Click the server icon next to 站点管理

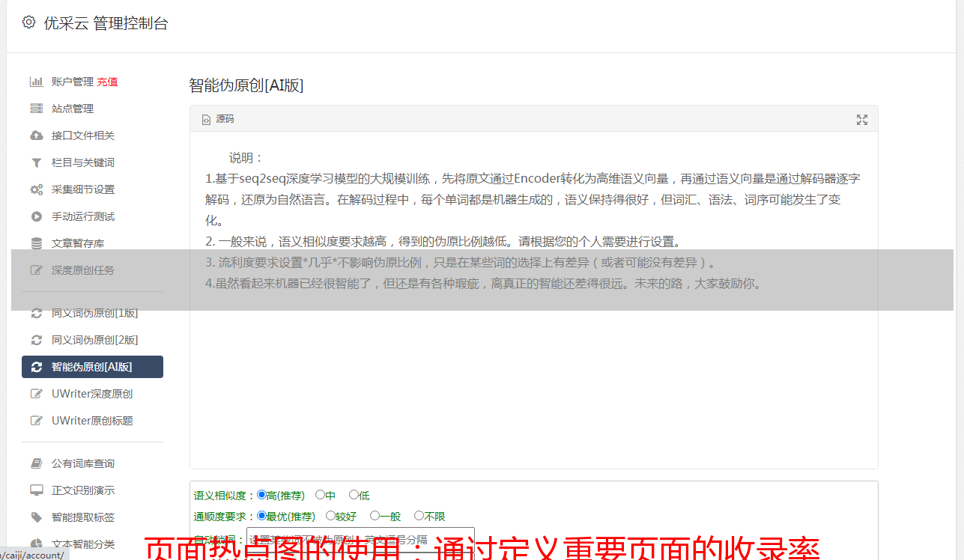36,109
